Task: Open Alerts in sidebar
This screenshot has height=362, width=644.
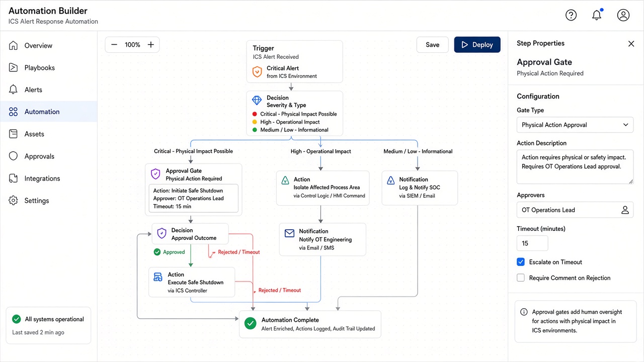Action: (49, 90)
